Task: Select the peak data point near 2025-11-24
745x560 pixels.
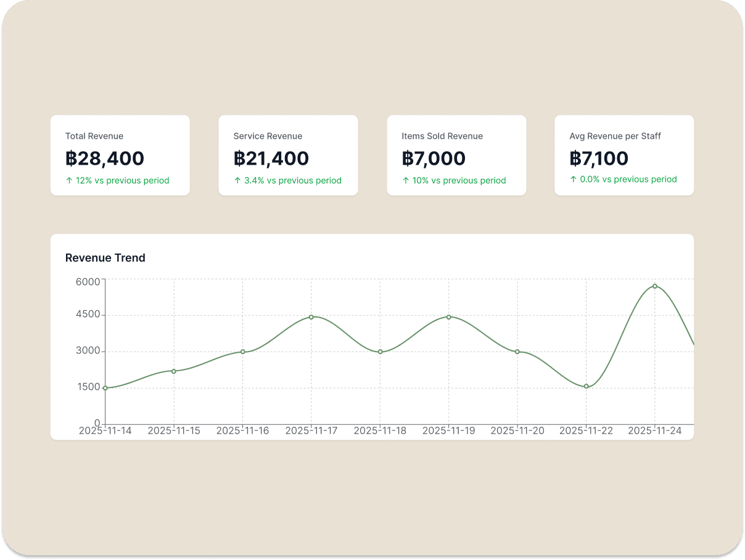Action: click(x=654, y=286)
